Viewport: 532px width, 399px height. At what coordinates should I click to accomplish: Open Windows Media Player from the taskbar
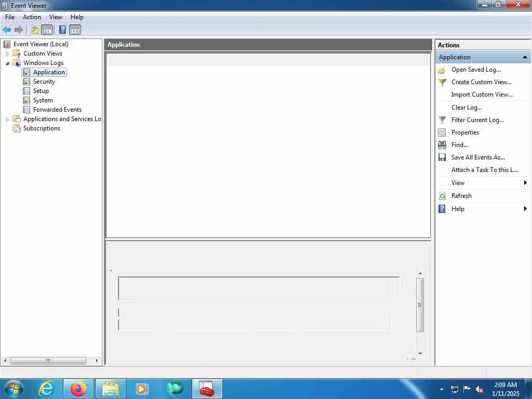[x=141, y=389]
